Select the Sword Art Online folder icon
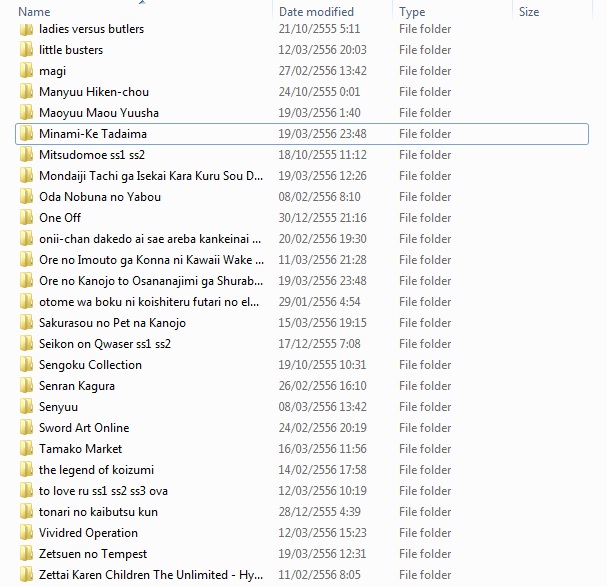Screen dimensions: 607x586 pos(26,428)
